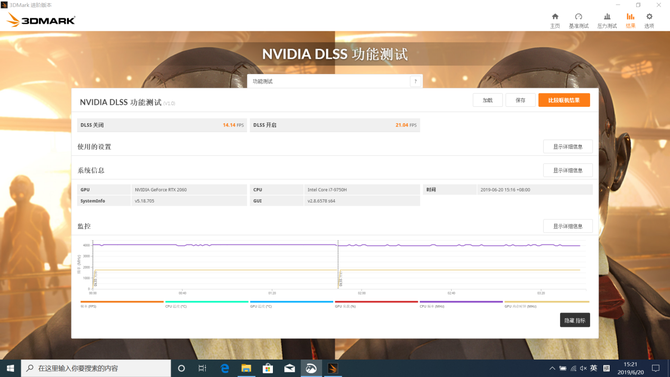Open Microsoft Store from taskbar

(x=268, y=368)
